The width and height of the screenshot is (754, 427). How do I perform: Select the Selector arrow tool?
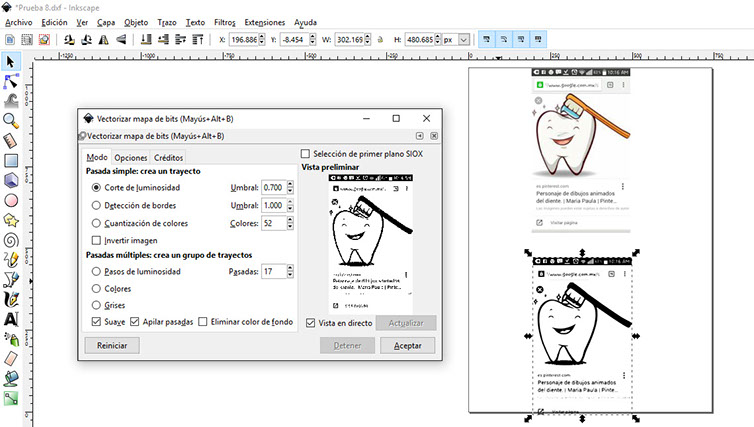(x=11, y=62)
